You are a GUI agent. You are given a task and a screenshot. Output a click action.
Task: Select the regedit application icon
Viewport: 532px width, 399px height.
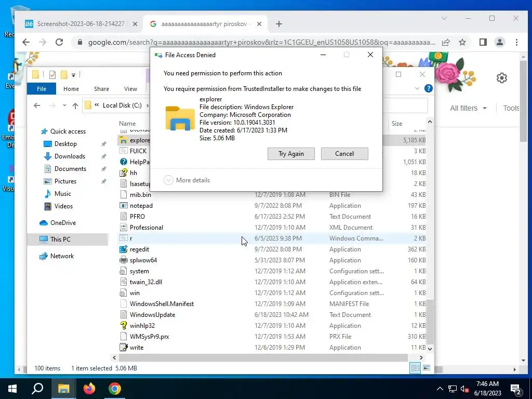coord(124,249)
